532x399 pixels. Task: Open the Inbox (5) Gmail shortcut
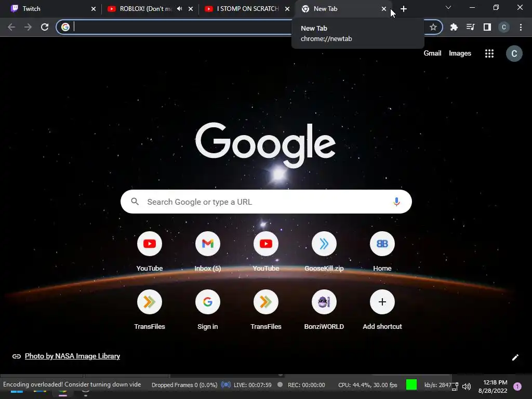tap(208, 251)
